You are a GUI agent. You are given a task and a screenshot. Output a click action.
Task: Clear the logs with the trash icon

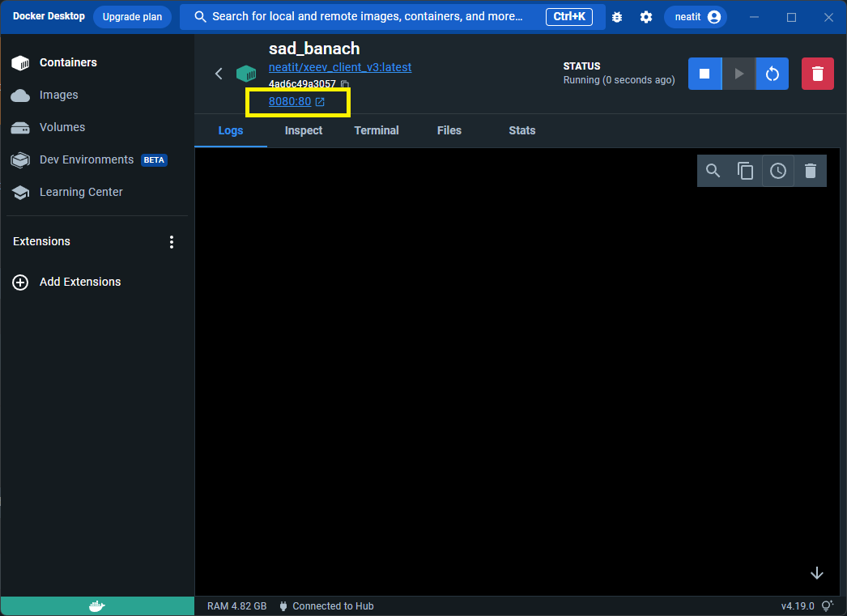[810, 171]
